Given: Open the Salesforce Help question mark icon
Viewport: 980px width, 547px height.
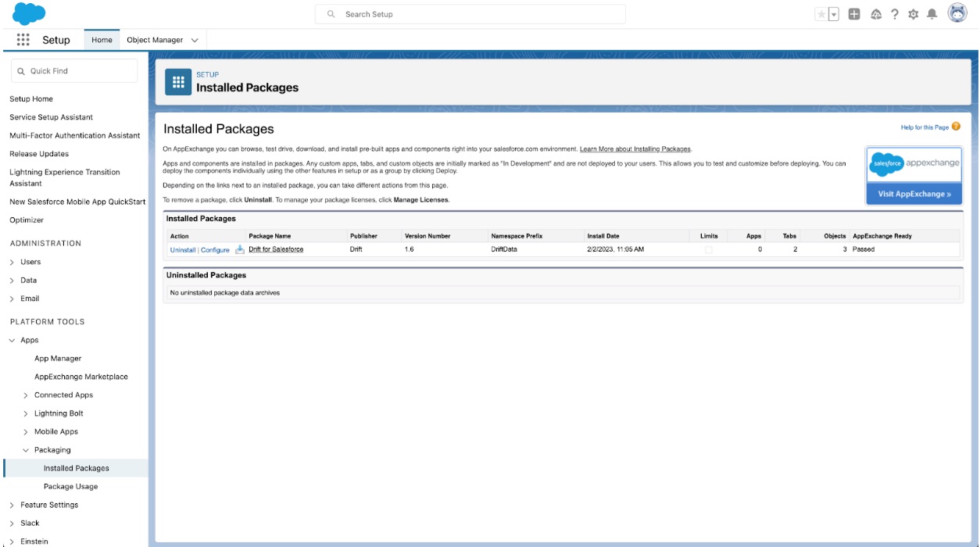Looking at the screenshot, I should (x=895, y=14).
